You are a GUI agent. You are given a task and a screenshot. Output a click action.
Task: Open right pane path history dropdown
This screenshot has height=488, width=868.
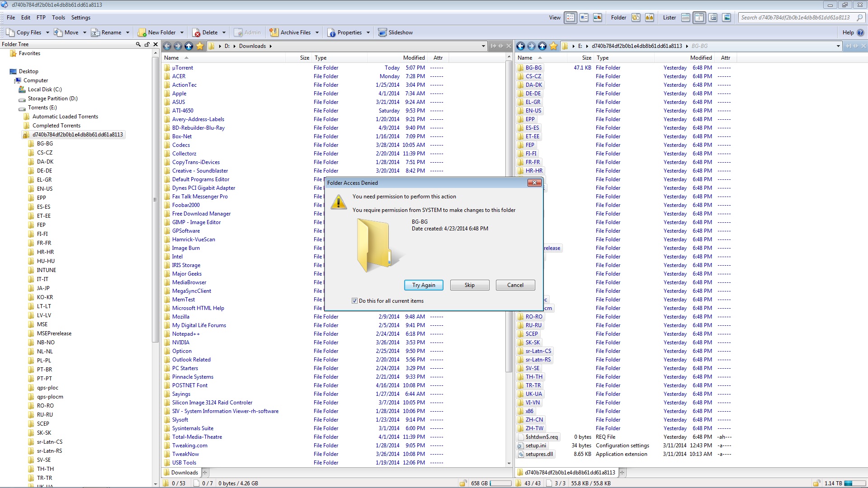[x=838, y=46]
